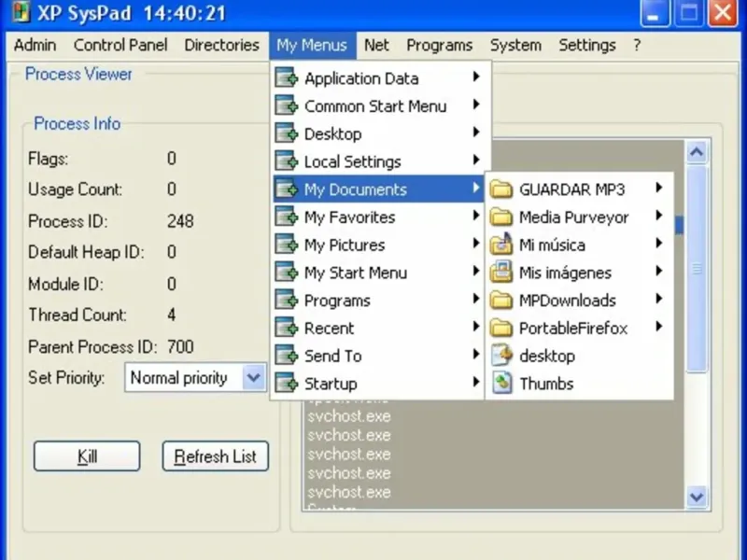747x560 pixels.
Task: Open the Admin menu
Action: coord(35,45)
